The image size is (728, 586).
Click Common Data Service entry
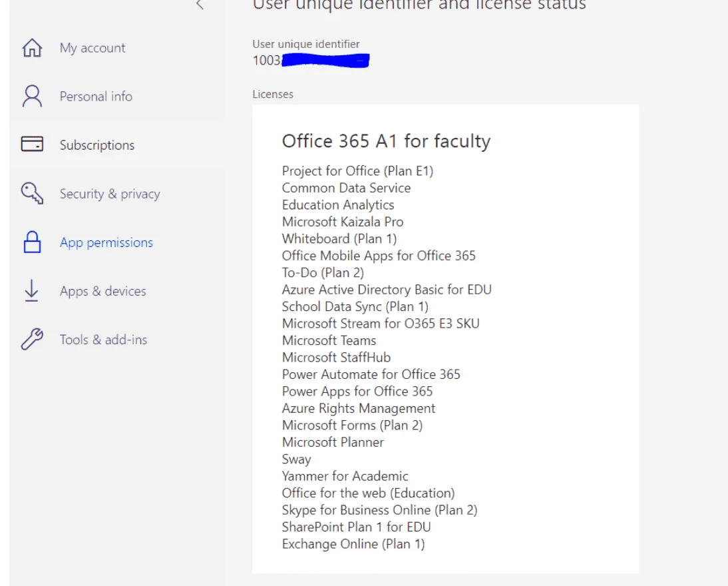point(346,188)
